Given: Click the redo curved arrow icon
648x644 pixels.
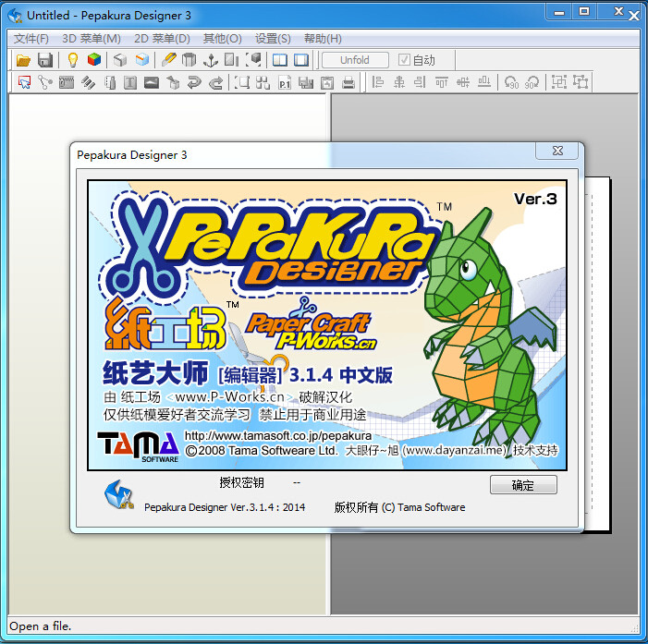Looking at the screenshot, I should [x=215, y=82].
